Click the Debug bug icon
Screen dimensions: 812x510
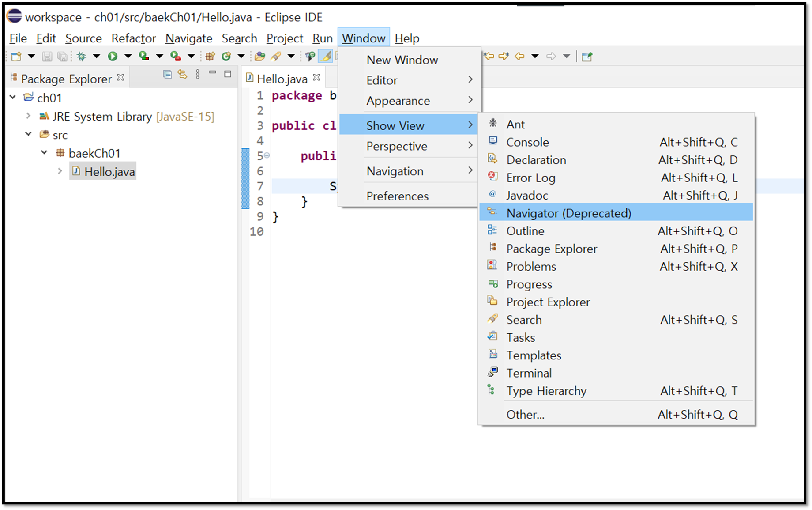82,56
